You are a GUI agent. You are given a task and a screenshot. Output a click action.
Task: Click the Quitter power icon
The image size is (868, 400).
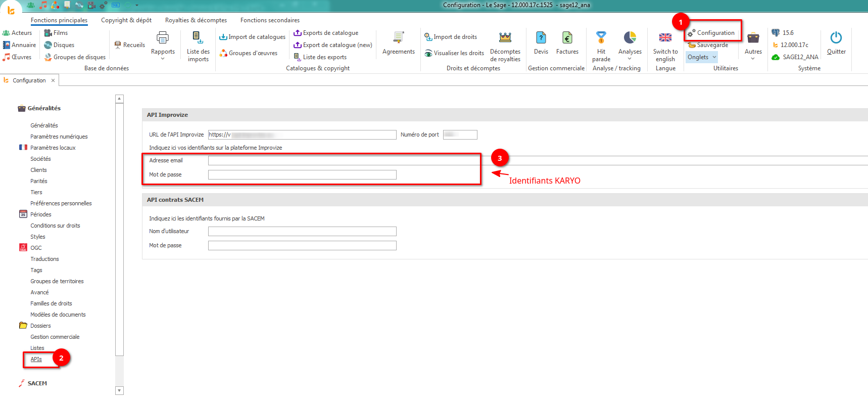pos(836,38)
